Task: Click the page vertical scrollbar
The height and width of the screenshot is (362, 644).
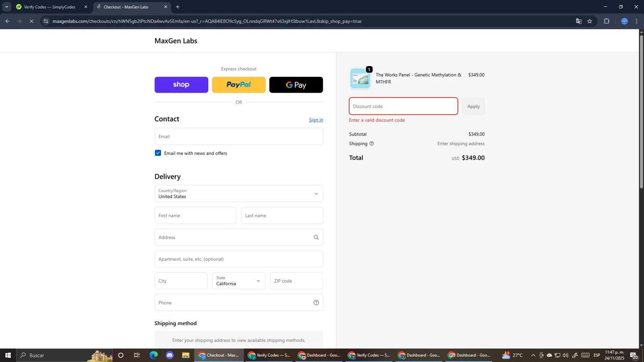Action: point(641,112)
